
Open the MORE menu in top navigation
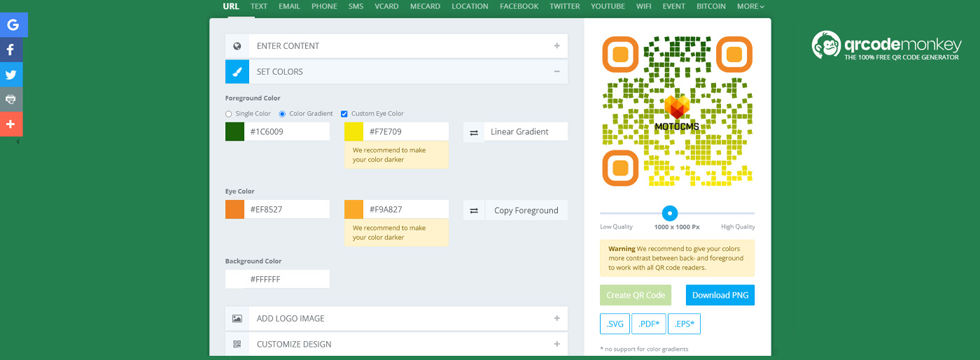[750, 6]
